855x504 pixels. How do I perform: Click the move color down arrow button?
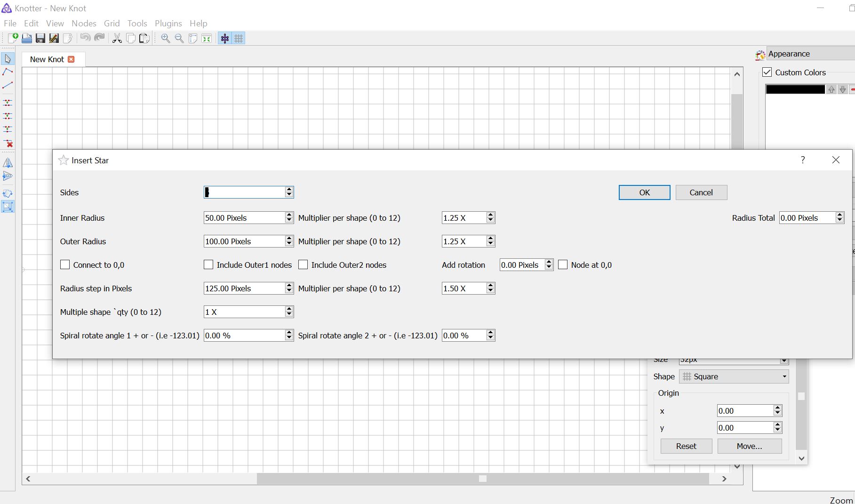click(842, 89)
